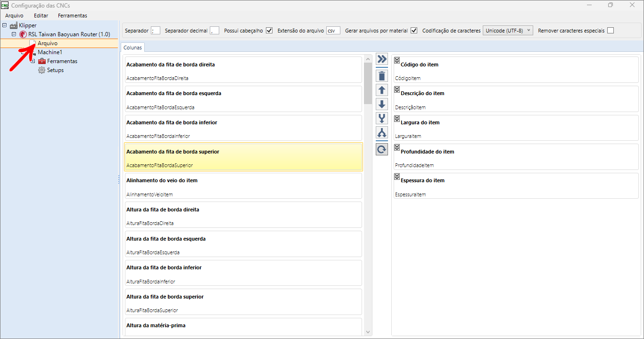Select Acabamento da fita de borda superior
The image size is (644, 339).
pyautogui.click(x=243, y=157)
